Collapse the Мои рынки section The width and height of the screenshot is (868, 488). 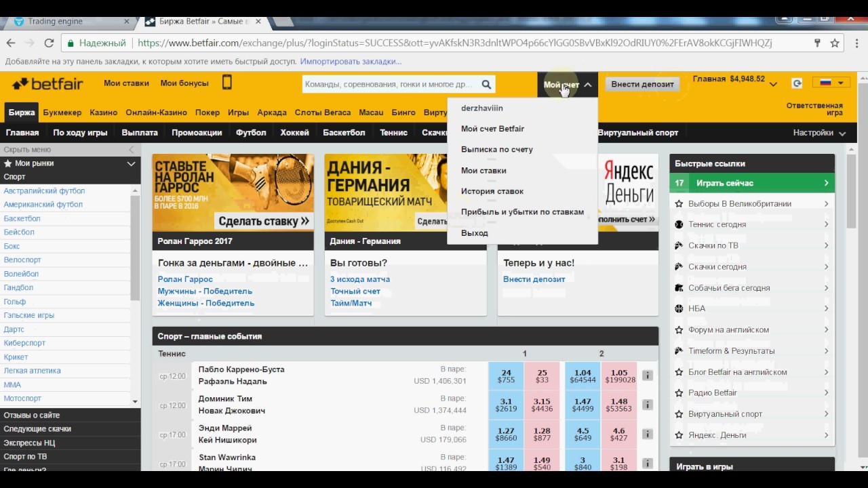(x=131, y=163)
